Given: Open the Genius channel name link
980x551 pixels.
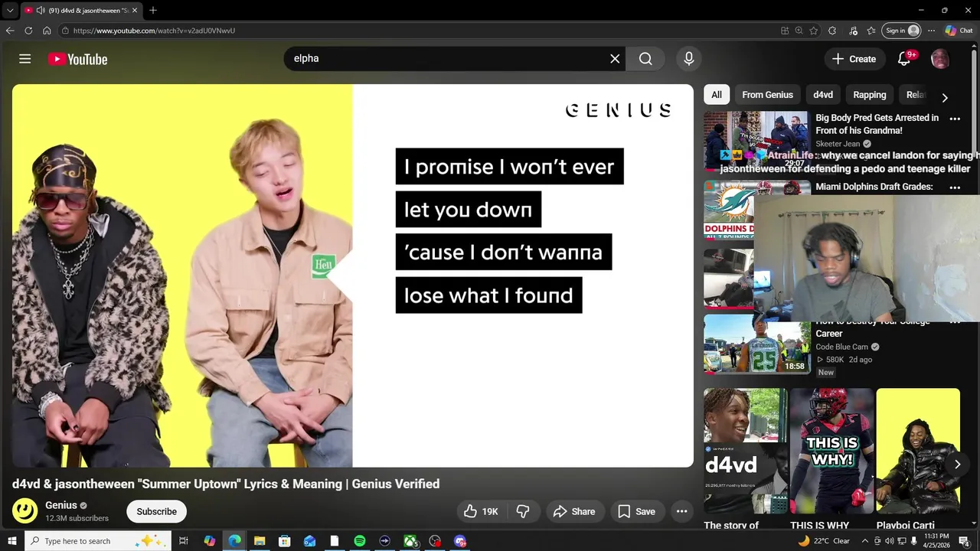Looking at the screenshot, I should pyautogui.click(x=61, y=505).
